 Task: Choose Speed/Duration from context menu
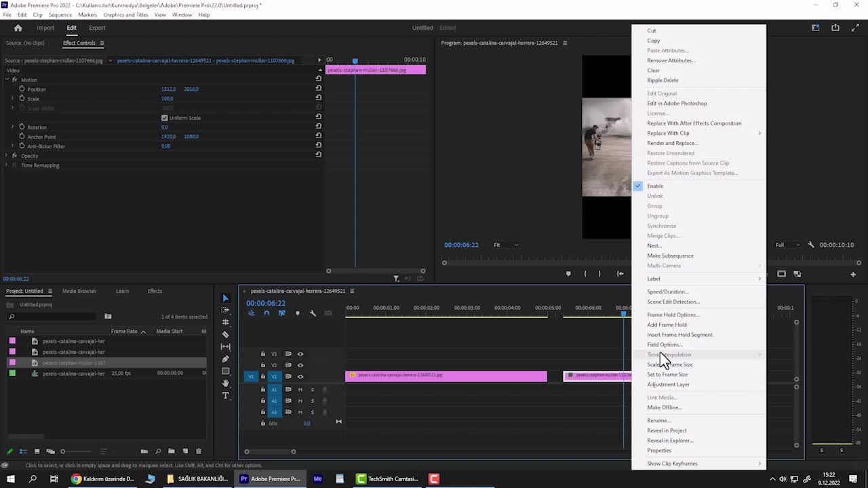668,291
